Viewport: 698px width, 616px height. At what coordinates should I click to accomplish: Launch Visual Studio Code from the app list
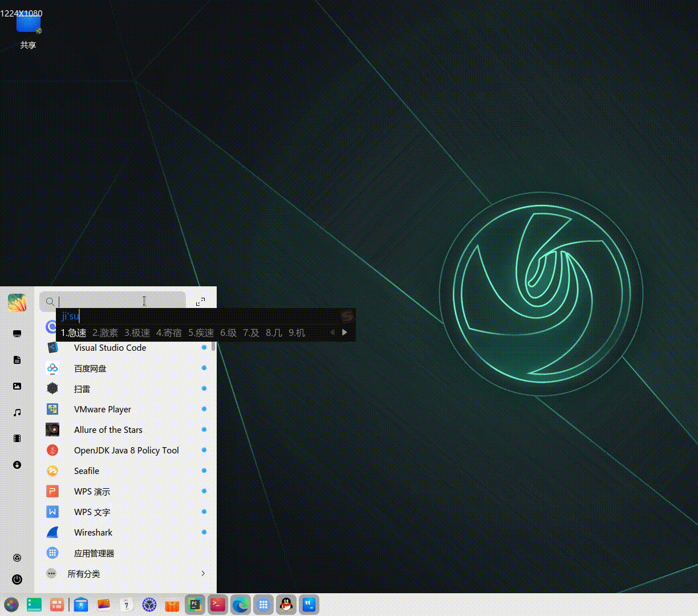[109, 348]
